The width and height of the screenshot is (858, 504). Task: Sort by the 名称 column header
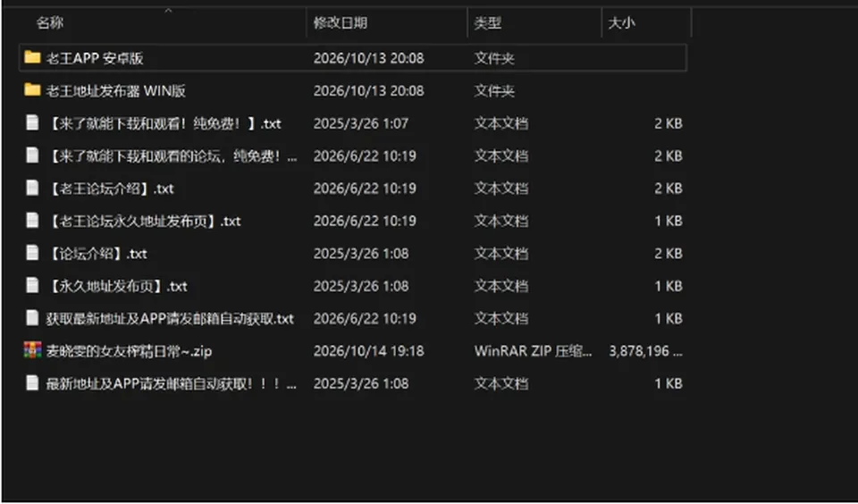[50, 22]
